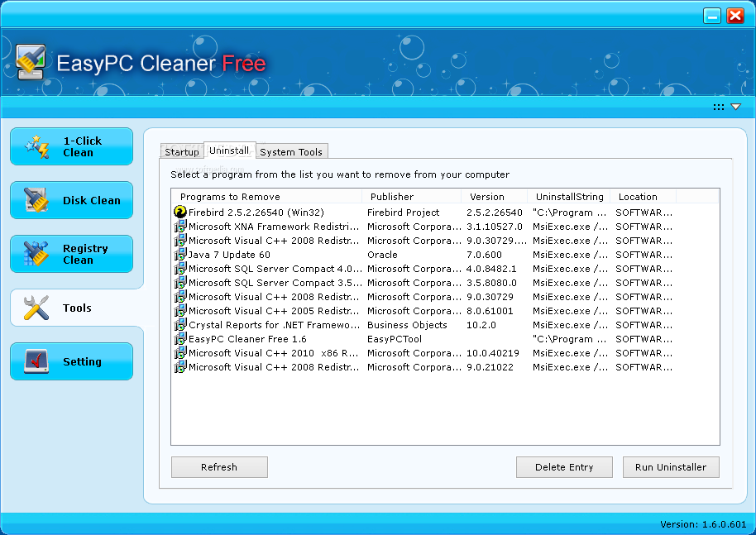Click the Firebird program icon
Image resolution: width=756 pixels, height=535 pixels.
tap(179, 212)
